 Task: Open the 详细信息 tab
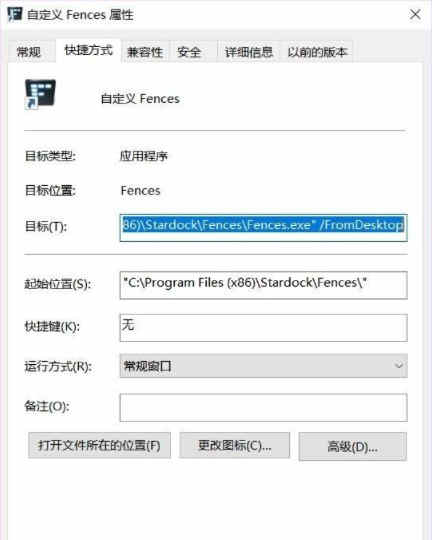click(248, 52)
